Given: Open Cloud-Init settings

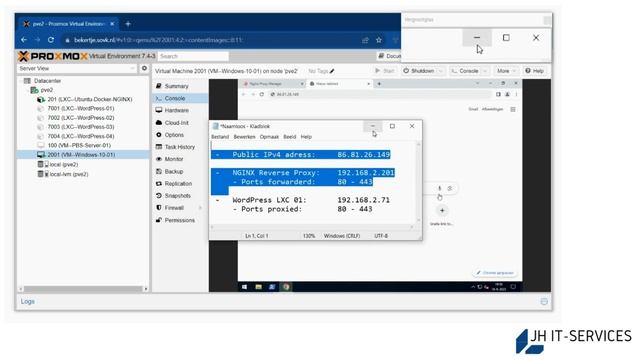Looking at the screenshot, I should point(176,122).
